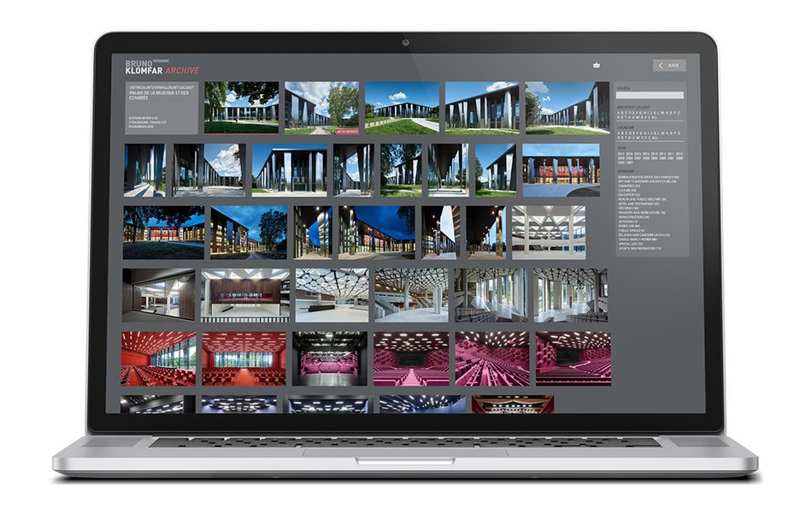
Task: Click the red add label on second photo
Action: (x=347, y=132)
